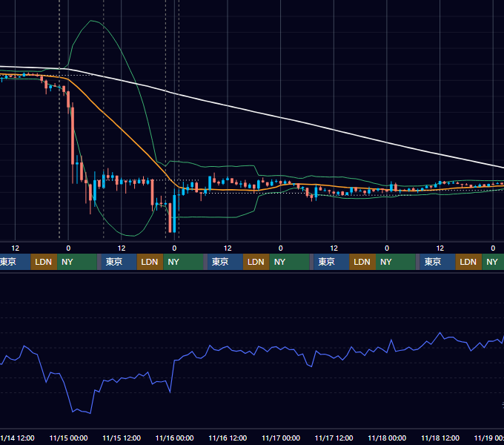The image size is (504, 445).
Task: Select the 東京 session block under 11/15 12:00
Action: 119,262
